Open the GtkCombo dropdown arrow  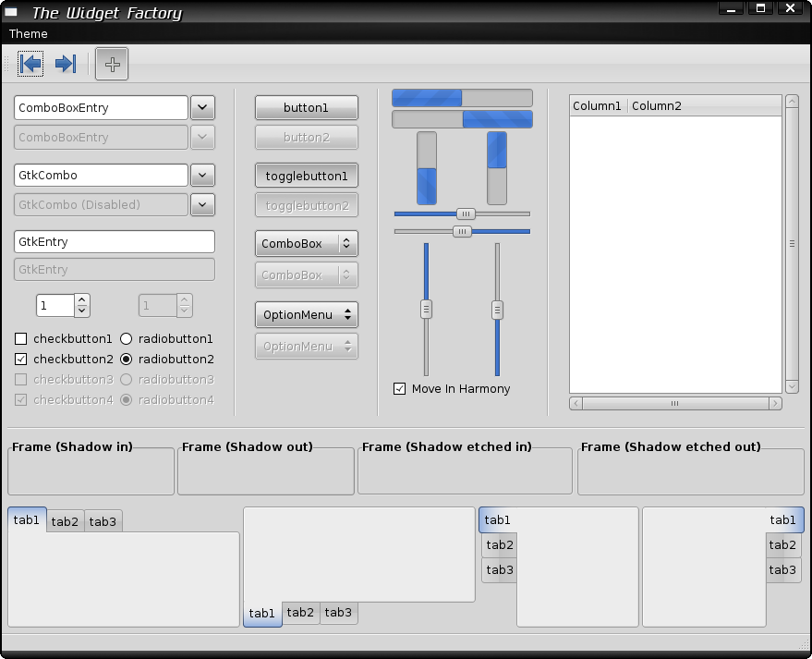tap(202, 175)
